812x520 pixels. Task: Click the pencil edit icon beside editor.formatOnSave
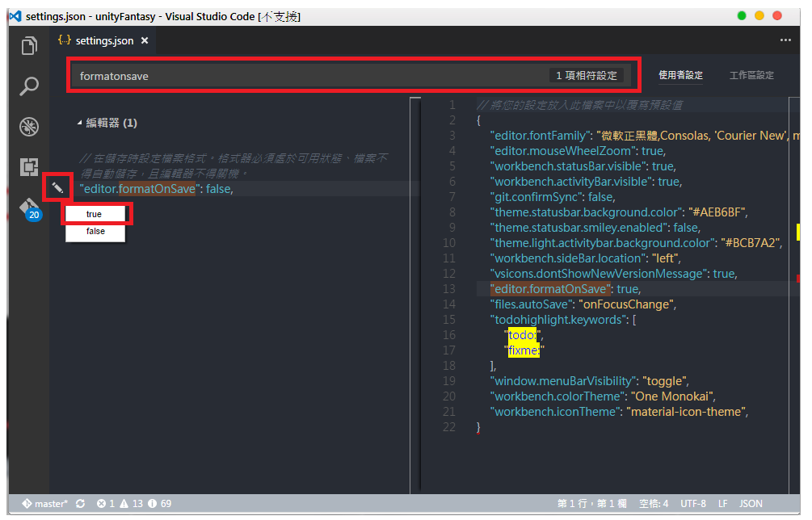[57, 187]
